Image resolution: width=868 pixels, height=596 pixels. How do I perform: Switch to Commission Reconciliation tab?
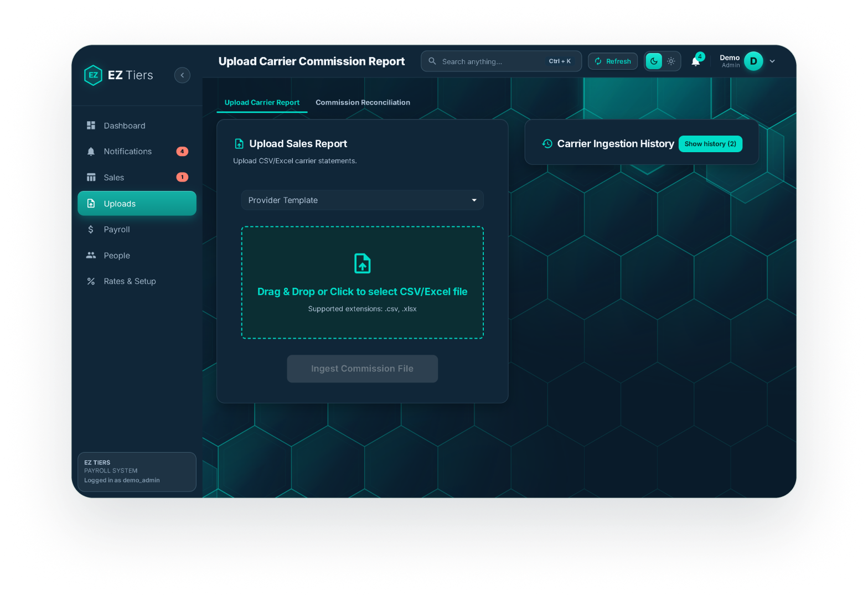point(363,102)
